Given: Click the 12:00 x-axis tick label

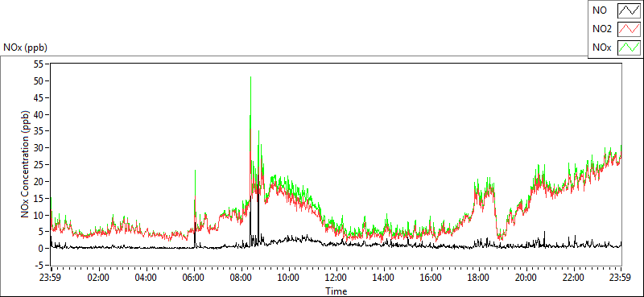Looking at the screenshot, I should [336, 277].
